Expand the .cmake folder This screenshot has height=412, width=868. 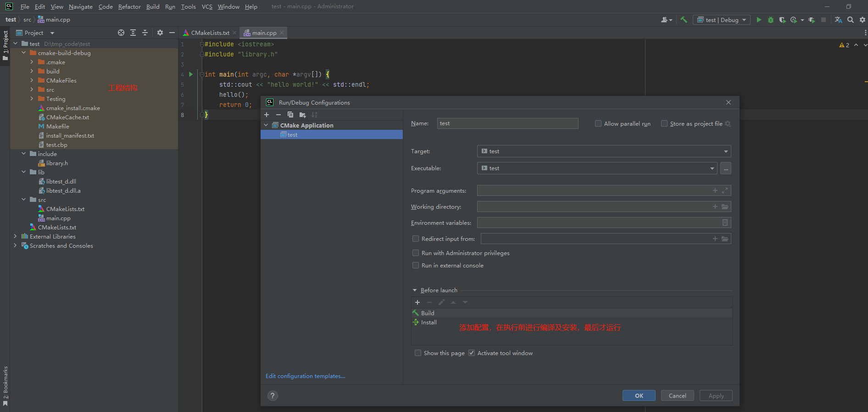(x=32, y=62)
